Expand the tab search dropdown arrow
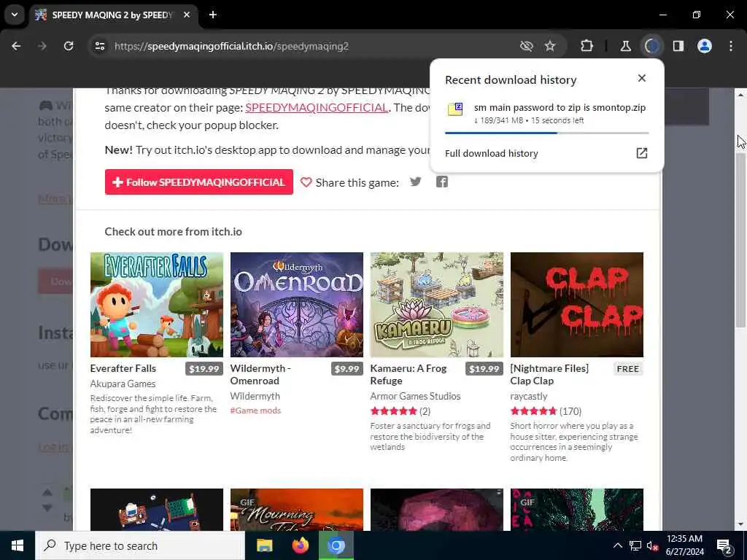747x560 pixels. [15, 15]
